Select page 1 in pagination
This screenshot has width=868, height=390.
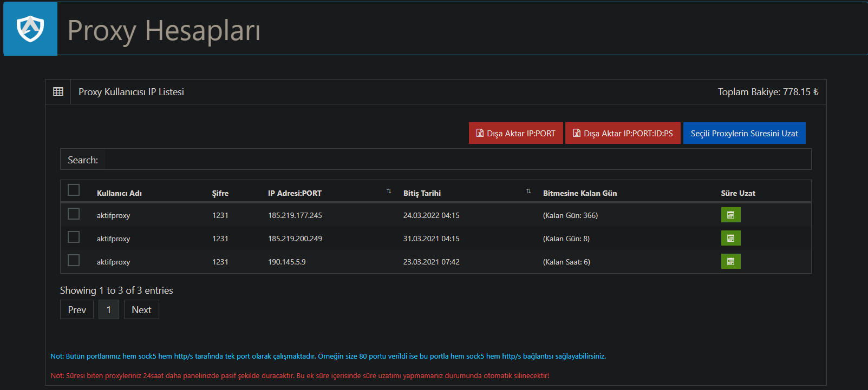pyautogui.click(x=109, y=310)
